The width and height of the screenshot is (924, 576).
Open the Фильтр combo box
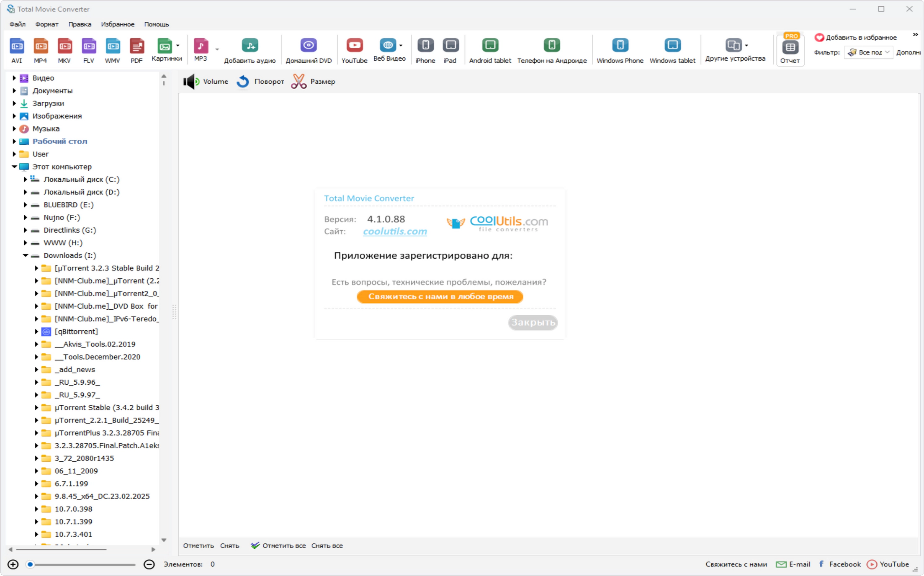869,52
